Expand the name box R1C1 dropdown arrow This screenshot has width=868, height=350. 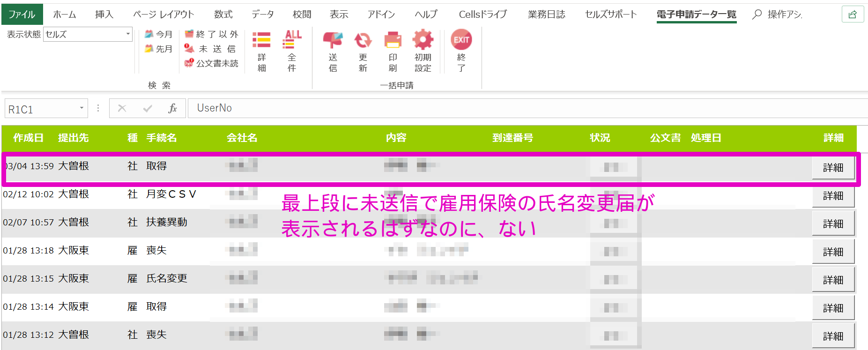(82, 108)
